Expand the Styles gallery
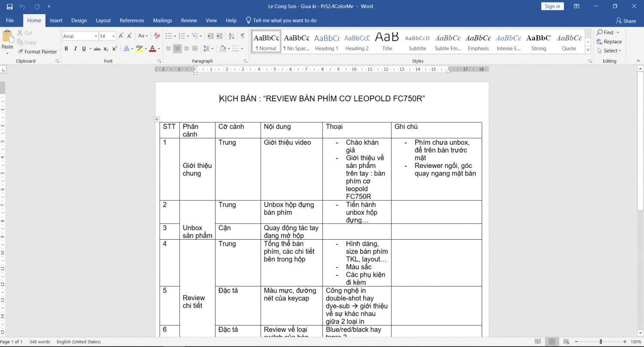 [x=588, y=50]
